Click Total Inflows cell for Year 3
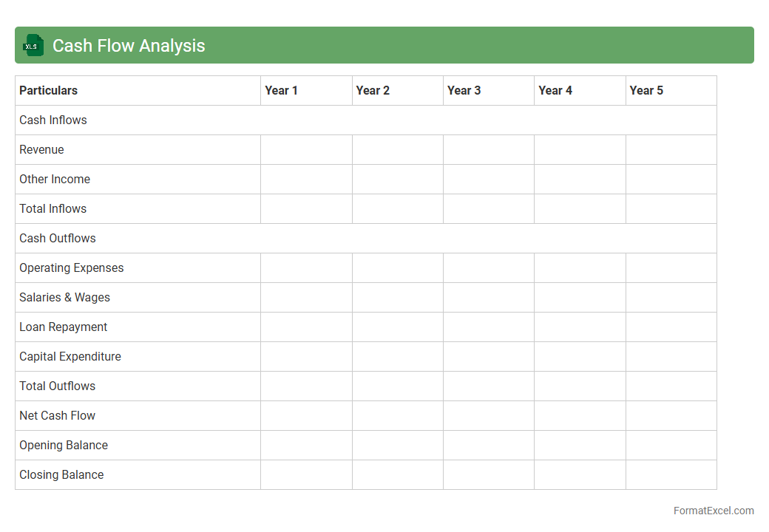 (x=489, y=208)
